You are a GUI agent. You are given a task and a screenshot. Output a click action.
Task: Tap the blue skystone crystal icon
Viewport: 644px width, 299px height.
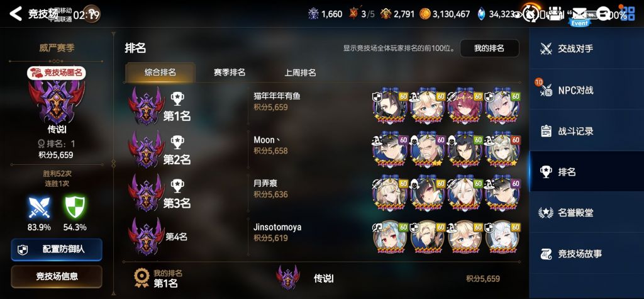tap(481, 14)
